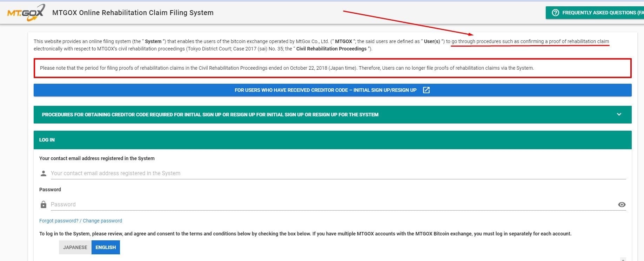Focus the contact email address input field
The image size is (644, 261).
[x=338, y=173]
